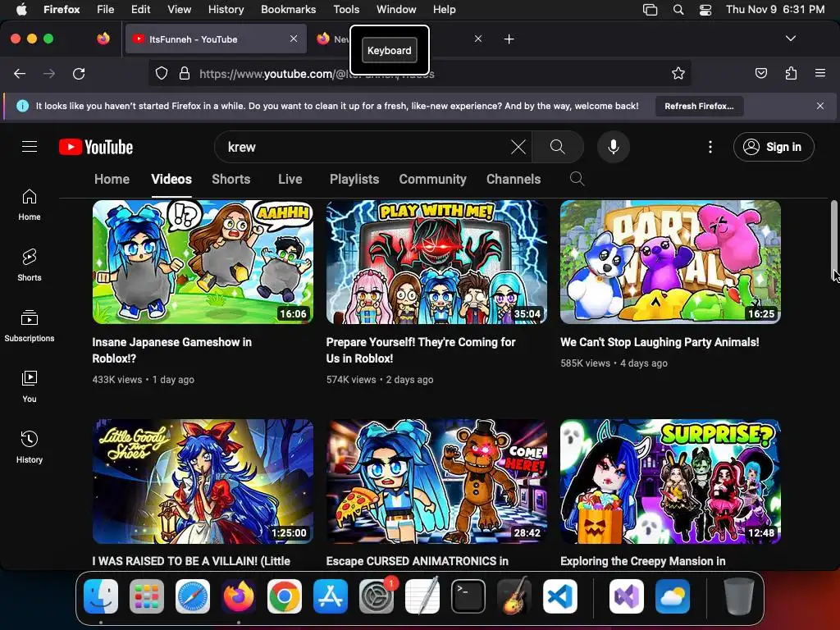Click the page vertical scrollbar
Viewport: 840px width, 630px height.
[x=834, y=241]
